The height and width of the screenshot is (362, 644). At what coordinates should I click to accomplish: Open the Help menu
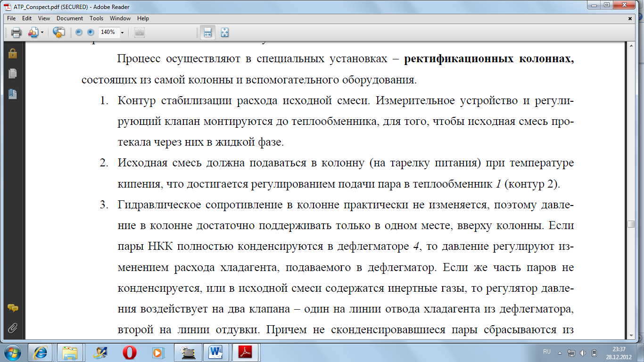pos(143,18)
